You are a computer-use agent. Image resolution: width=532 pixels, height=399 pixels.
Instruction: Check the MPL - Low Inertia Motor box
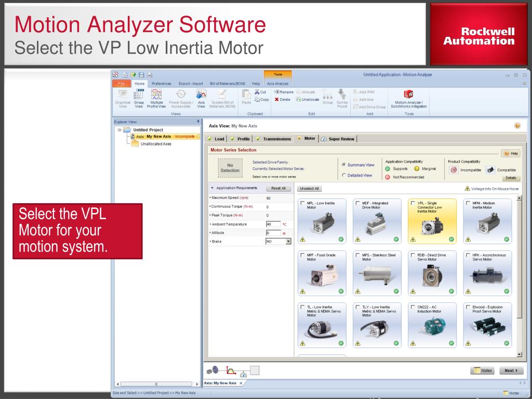302,203
